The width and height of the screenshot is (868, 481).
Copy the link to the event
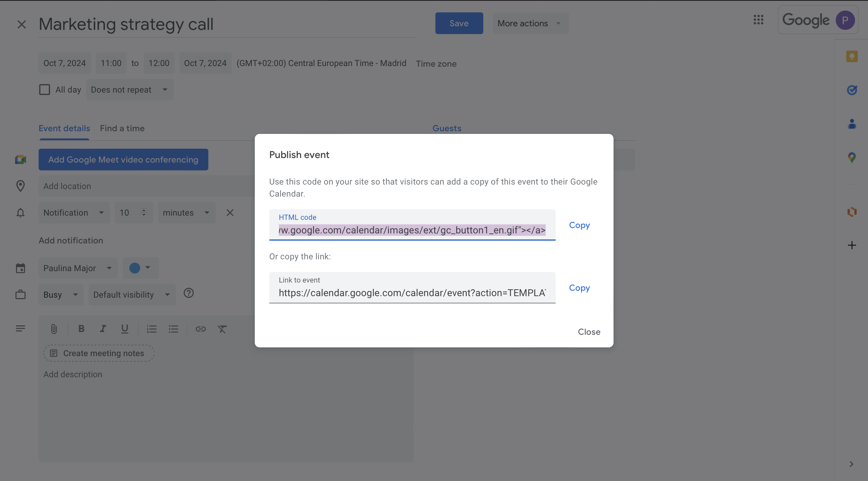pyautogui.click(x=579, y=287)
